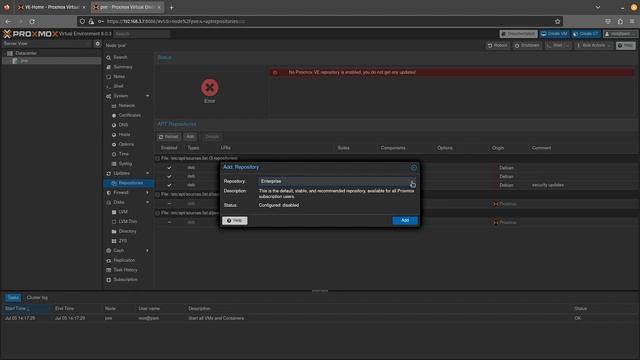Select Certificates under System

(x=130, y=116)
